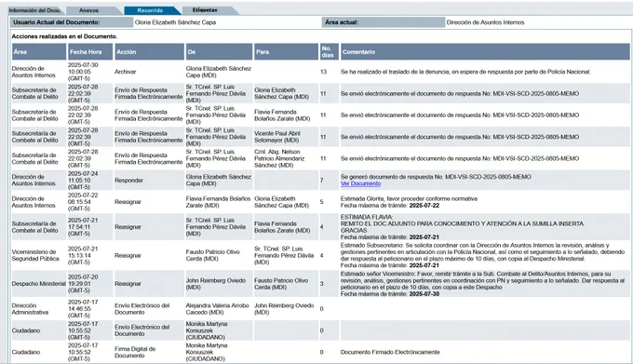Click the comment beginning Estimado Subsecretario
This screenshot has width=633, height=364.
482,255
